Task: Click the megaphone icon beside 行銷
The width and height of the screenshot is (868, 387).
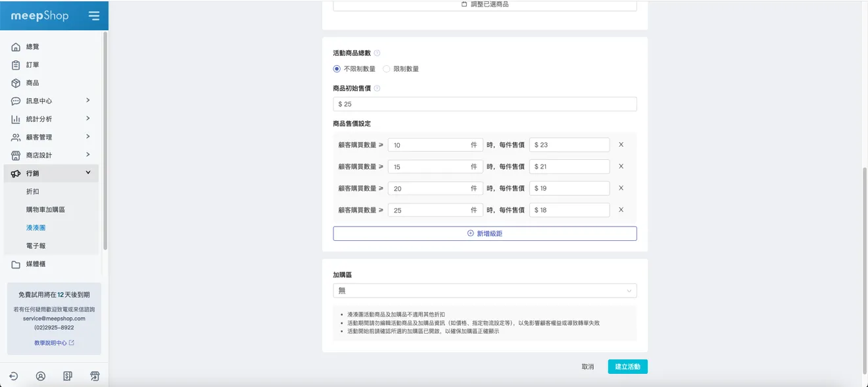Action: coord(16,173)
